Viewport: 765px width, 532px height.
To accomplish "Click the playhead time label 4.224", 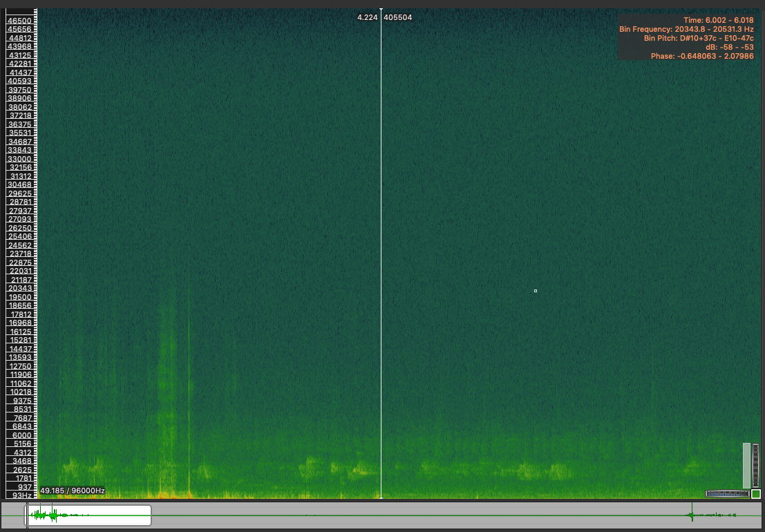I will pyautogui.click(x=368, y=17).
